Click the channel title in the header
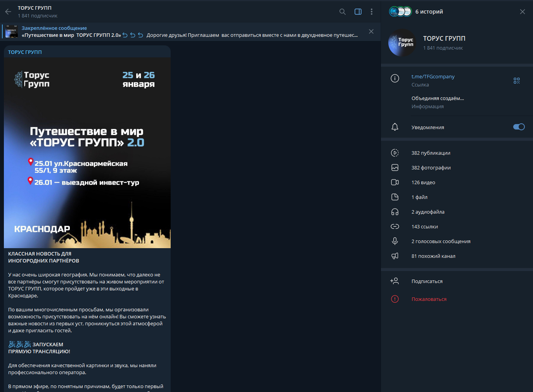The height and width of the screenshot is (392, 533). tap(35, 8)
